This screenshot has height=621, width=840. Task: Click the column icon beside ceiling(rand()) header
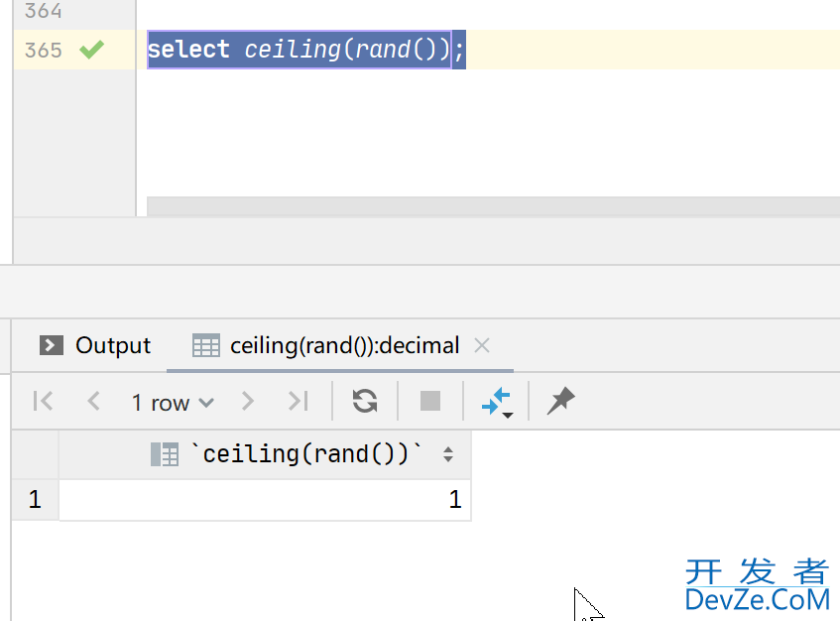coord(165,454)
